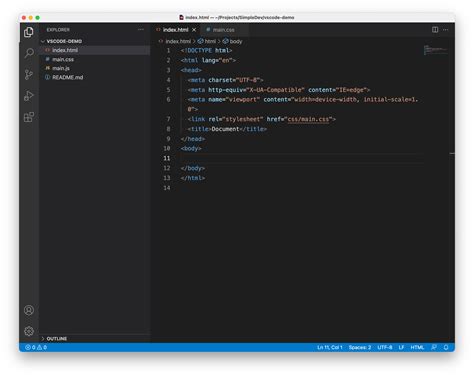Switch to the main.css tab
The width and height of the screenshot is (474, 377).
tap(223, 30)
